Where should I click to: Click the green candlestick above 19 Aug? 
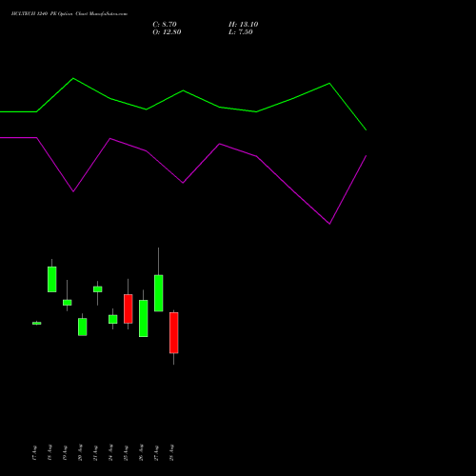click(68, 303)
